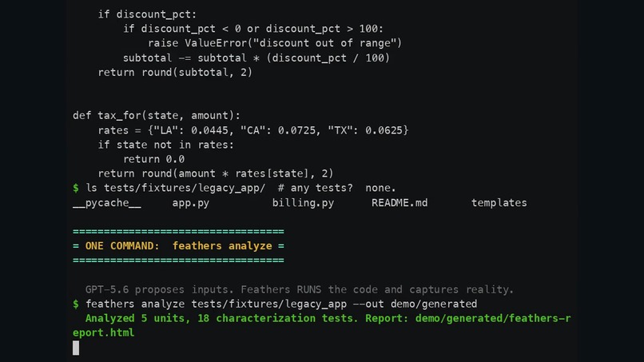Click the 'return 0.0' line
Viewport: 644px width, 362px height.
153,159
